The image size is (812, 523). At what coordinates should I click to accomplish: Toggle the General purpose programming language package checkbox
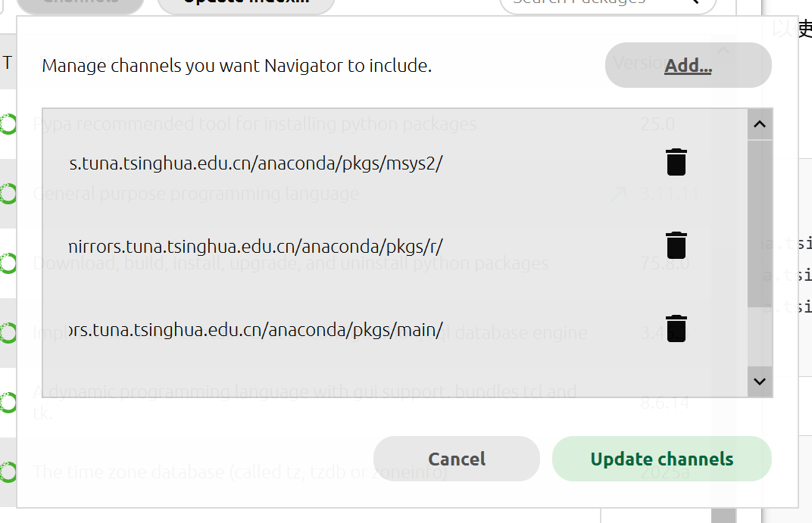tap(8, 194)
